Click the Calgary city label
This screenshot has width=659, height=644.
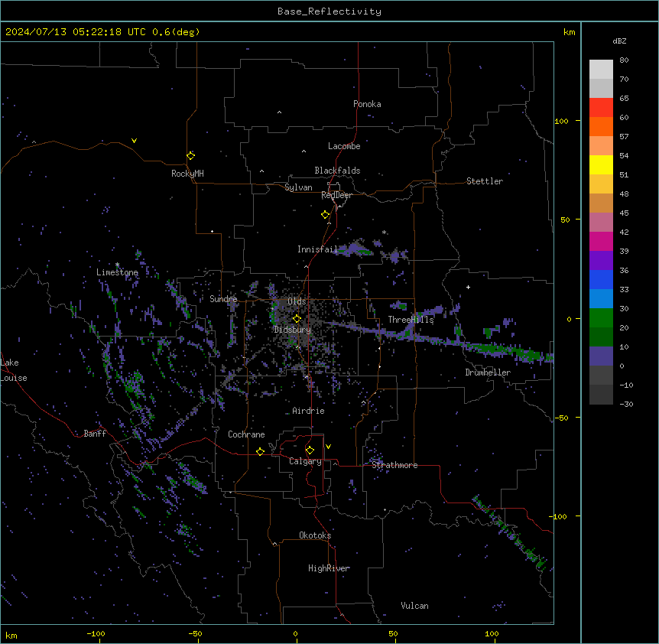[x=305, y=461]
